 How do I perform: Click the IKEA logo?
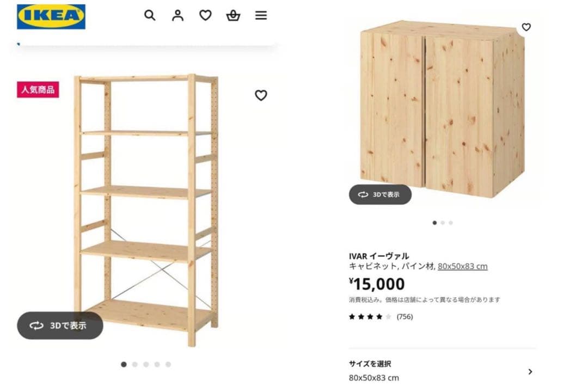click(51, 16)
